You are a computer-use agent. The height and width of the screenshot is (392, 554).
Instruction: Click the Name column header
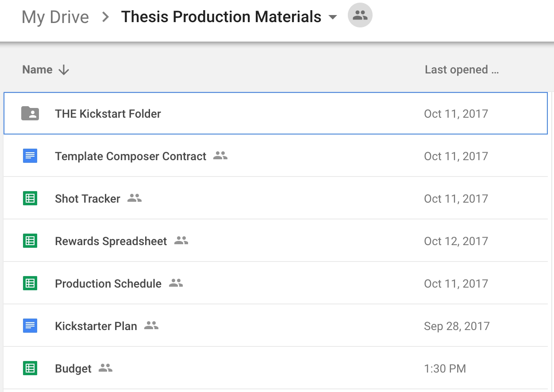37,69
